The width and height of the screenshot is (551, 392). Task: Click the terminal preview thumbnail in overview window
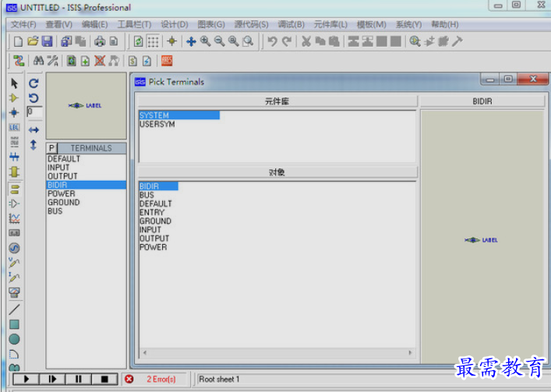coord(86,105)
